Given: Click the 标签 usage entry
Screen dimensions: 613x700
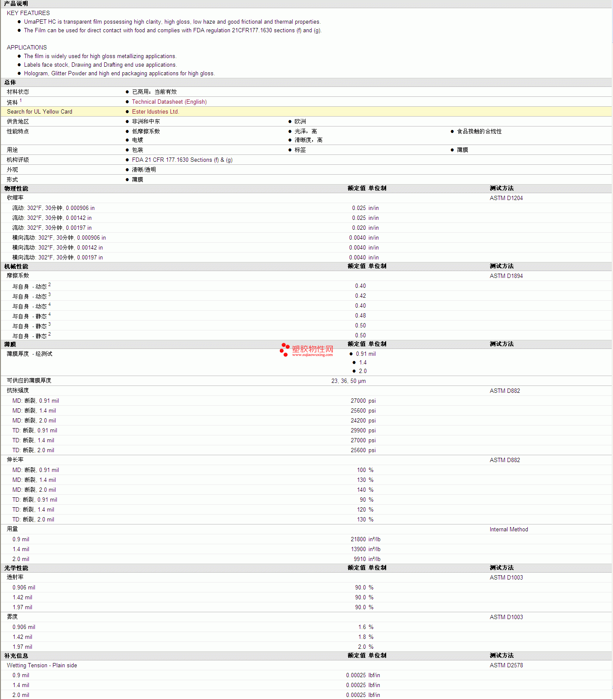Looking at the screenshot, I should pos(300,150).
